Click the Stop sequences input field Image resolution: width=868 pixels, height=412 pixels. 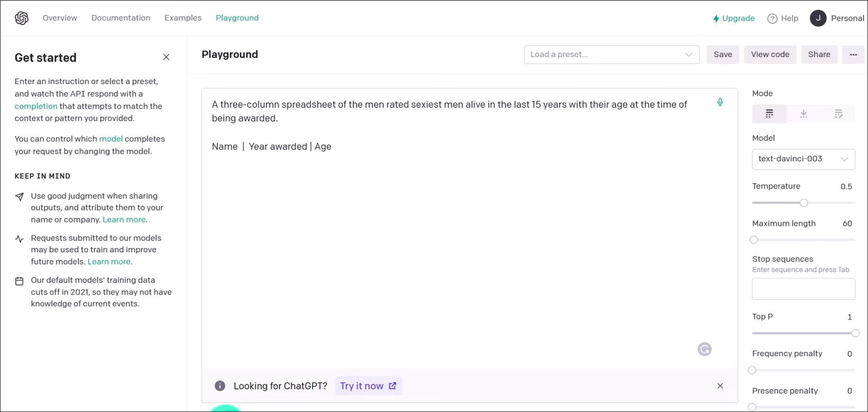click(803, 289)
